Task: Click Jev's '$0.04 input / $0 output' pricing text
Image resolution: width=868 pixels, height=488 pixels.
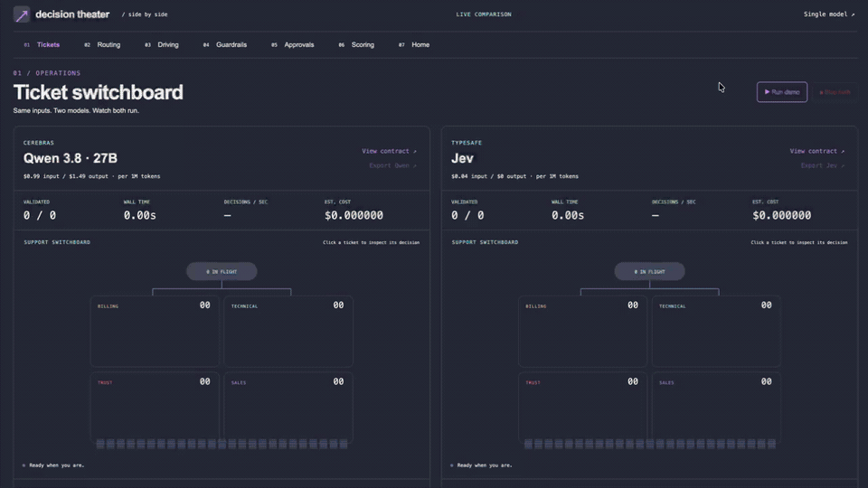Action: point(489,176)
